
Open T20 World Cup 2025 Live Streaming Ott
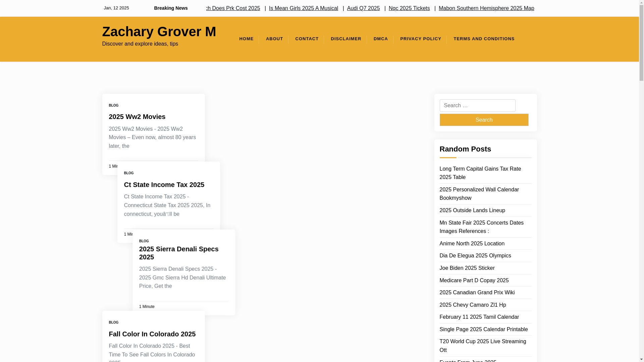pyautogui.click(x=483, y=346)
